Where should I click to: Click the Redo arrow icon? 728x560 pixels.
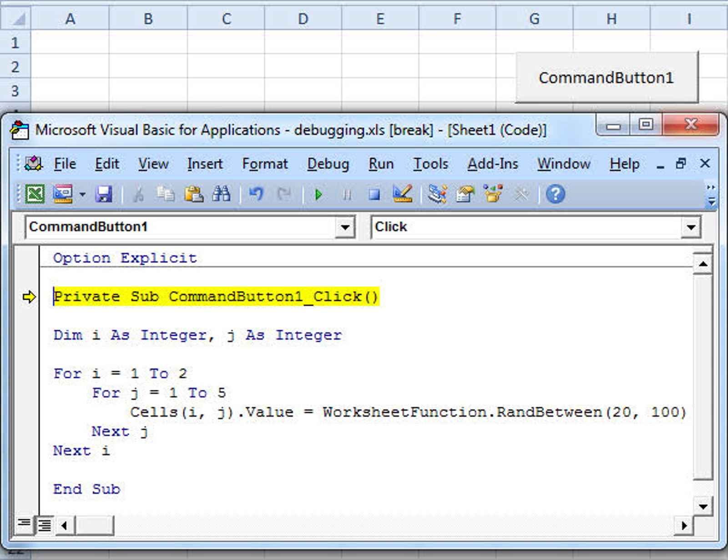(284, 194)
